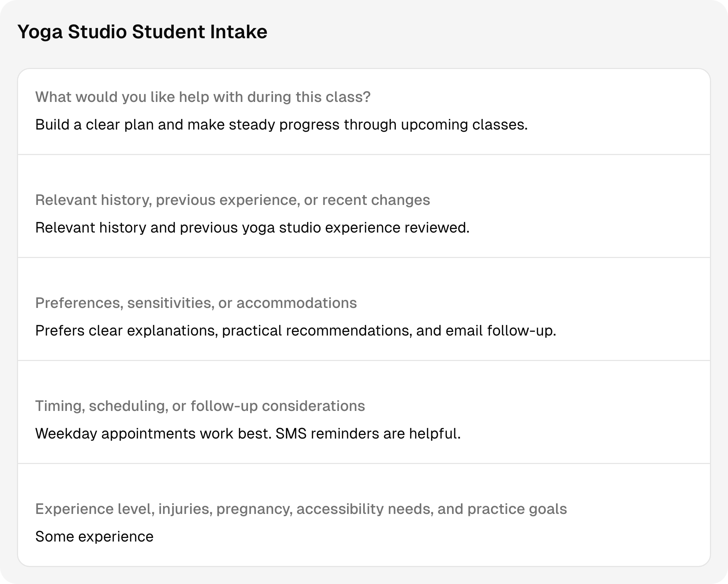
Task: Click the 'Relevant history, previous experience, or recent changes' label
Action: tap(232, 200)
